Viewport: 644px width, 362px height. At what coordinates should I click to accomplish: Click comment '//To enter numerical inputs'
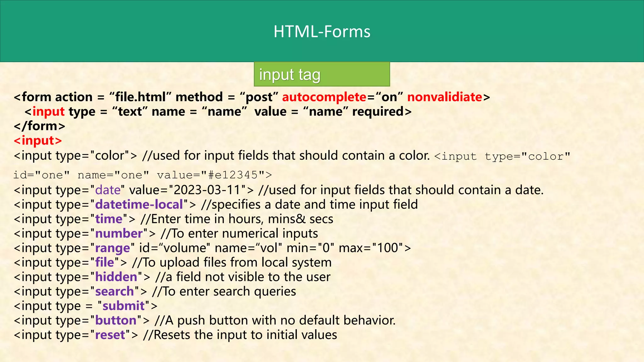tap(239, 233)
